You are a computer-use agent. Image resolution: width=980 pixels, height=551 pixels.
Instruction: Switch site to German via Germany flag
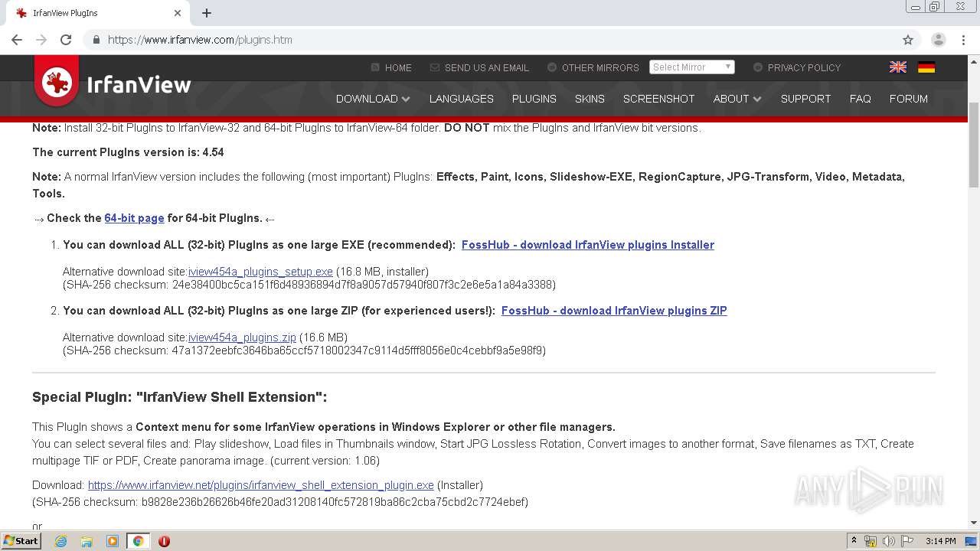coord(926,67)
